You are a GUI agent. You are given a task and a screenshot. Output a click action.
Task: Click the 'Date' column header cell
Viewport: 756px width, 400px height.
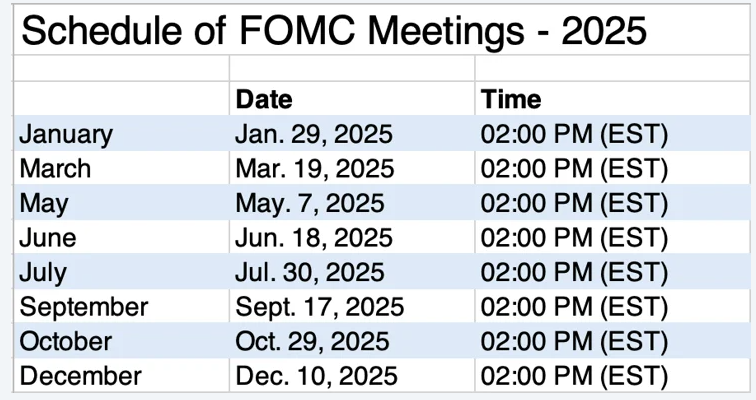tap(352, 99)
